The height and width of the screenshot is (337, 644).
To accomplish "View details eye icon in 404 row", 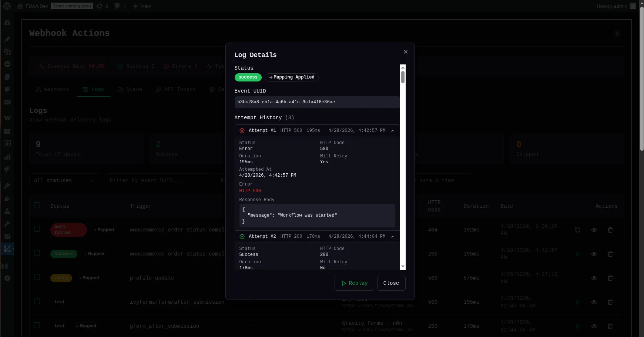I will 594,230.
